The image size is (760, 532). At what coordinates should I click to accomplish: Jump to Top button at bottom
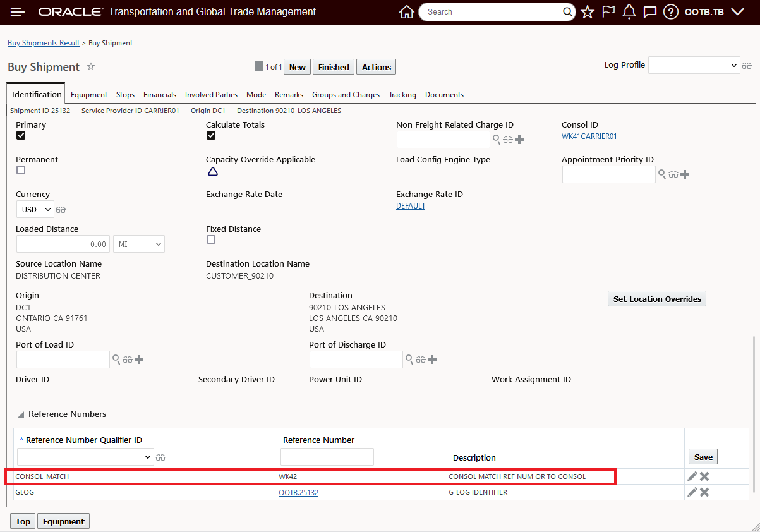23,521
